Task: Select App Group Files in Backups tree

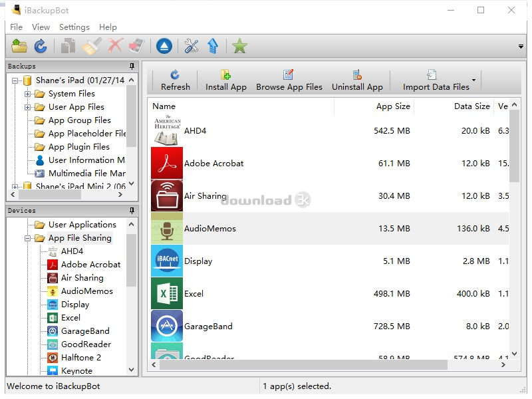Action: pyautogui.click(x=79, y=120)
